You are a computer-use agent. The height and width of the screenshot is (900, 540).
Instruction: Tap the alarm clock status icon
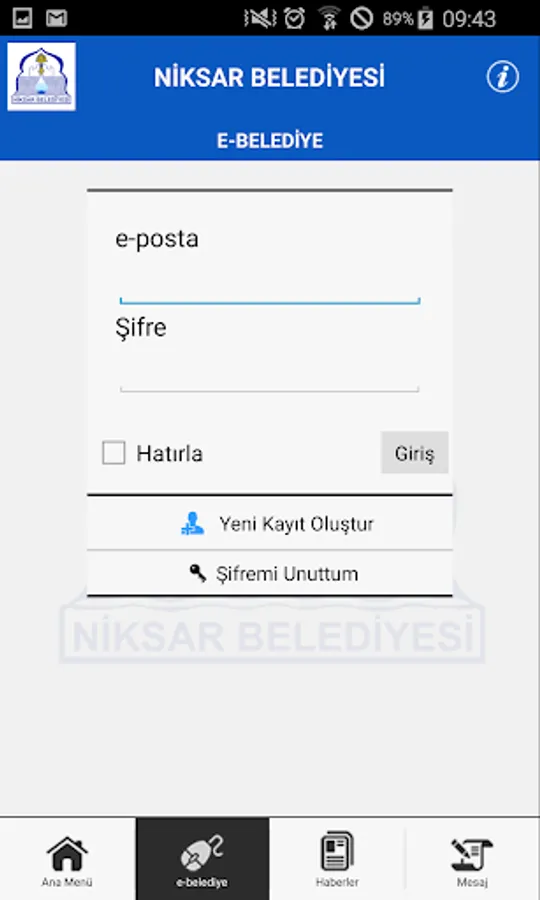pos(294,18)
